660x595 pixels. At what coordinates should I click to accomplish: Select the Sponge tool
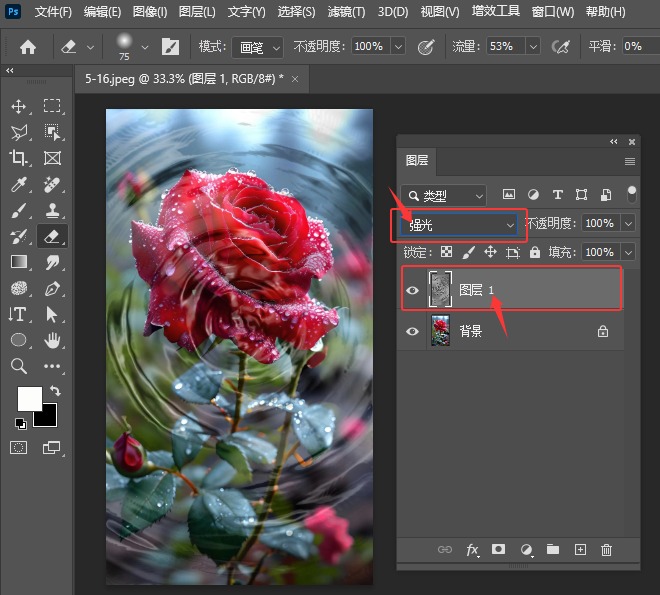tap(19, 288)
